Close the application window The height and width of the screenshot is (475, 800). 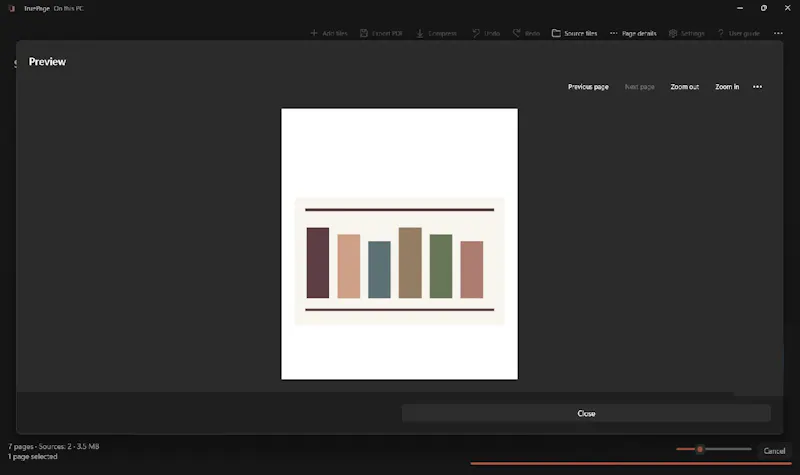pos(787,8)
